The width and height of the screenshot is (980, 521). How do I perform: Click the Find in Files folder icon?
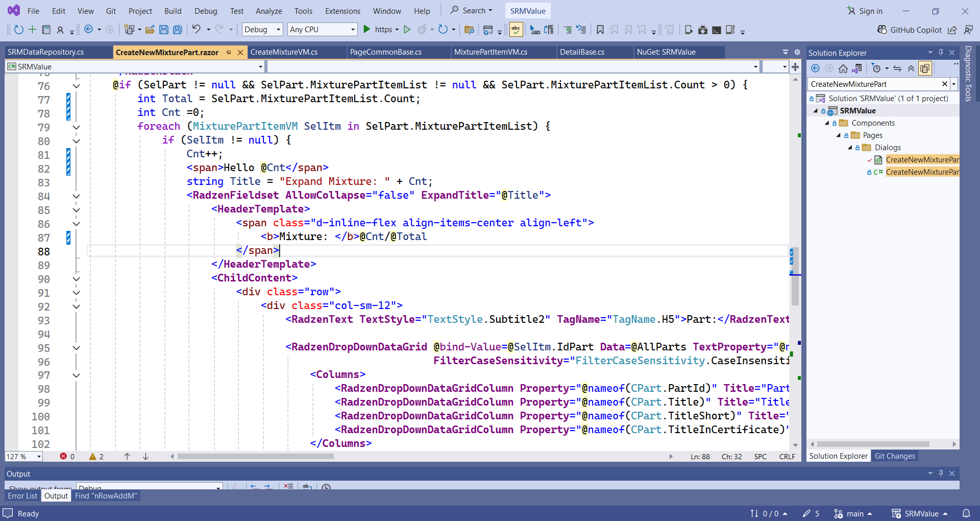click(x=469, y=30)
